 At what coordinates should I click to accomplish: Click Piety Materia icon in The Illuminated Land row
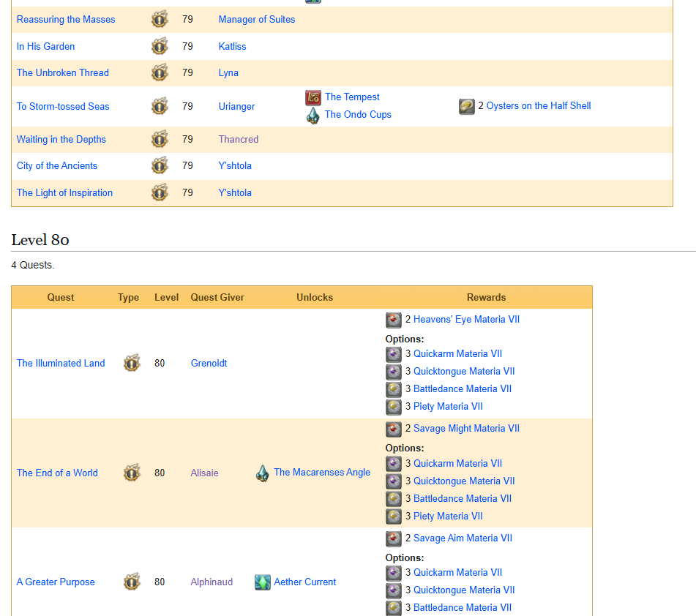[x=394, y=407]
